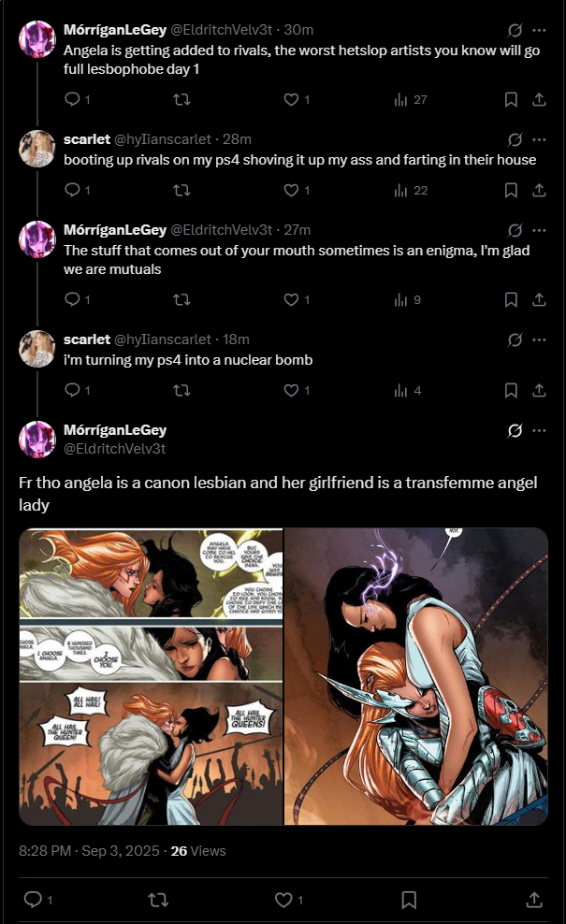Screen dimensions: 566x924
Task: Expand more menu on main tweet header
Action: (x=539, y=431)
